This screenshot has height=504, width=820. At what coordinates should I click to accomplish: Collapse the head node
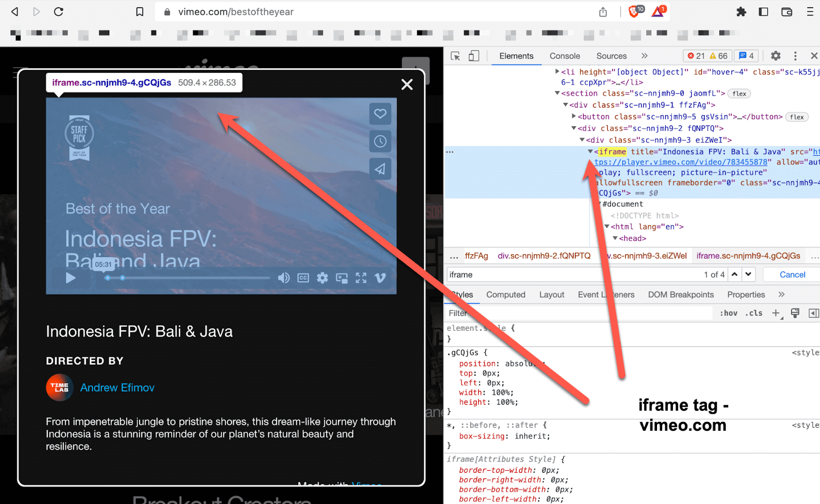(615, 238)
